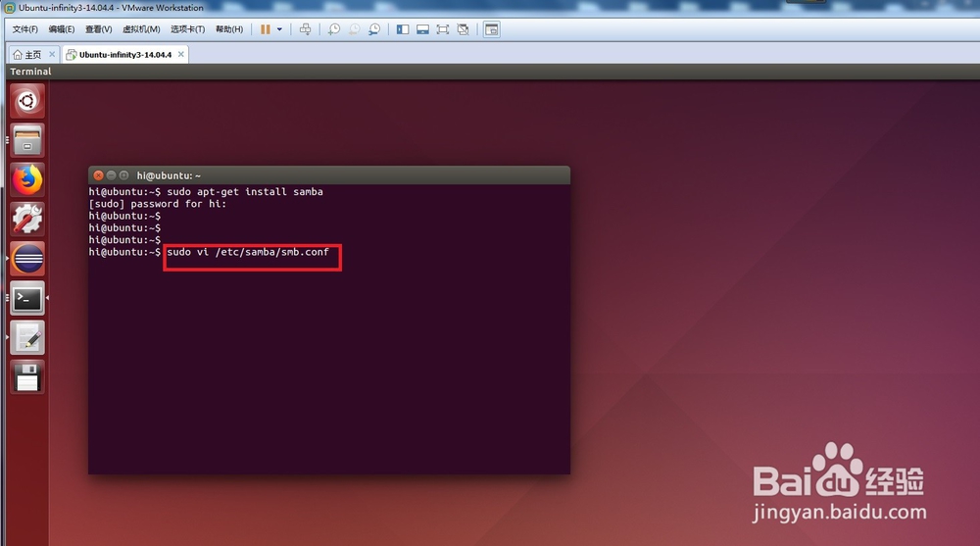Maximize the hi@ubuntu terminal window

pyautogui.click(x=123, y=175)
